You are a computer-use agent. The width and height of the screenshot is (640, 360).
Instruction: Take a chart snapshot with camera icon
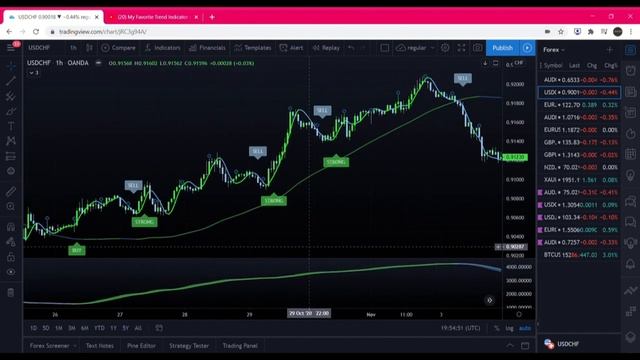(478, 48)
